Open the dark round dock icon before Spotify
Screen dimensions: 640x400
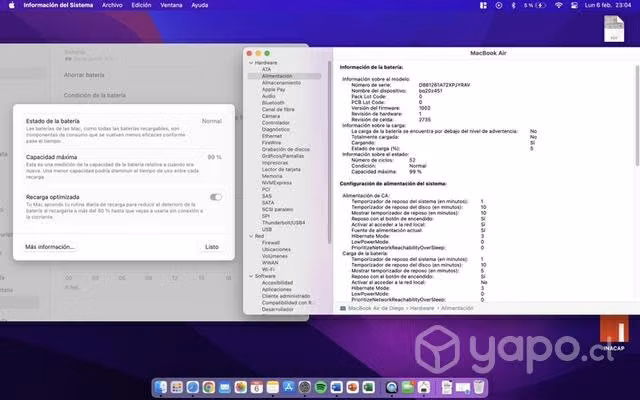[304, 387]
